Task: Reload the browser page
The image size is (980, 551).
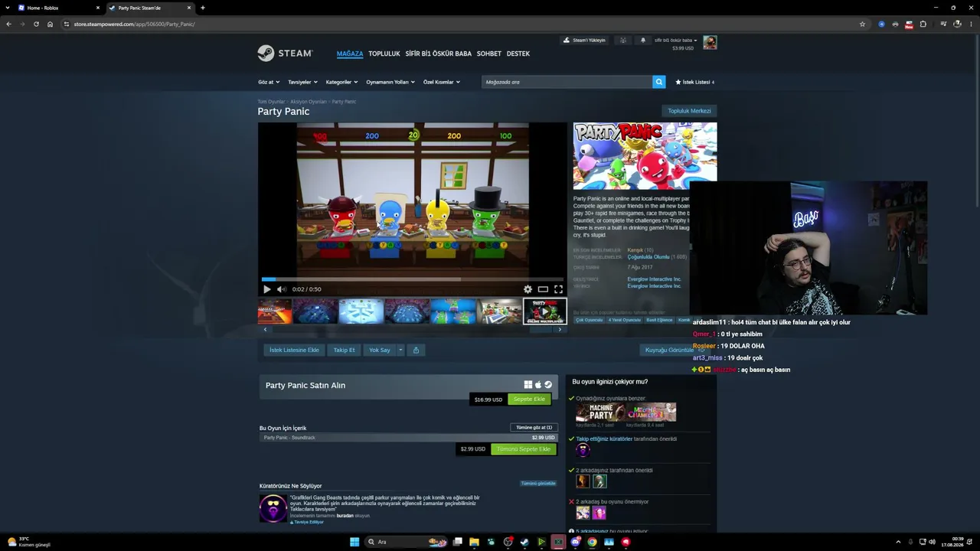Action: (x=36, y=24)
